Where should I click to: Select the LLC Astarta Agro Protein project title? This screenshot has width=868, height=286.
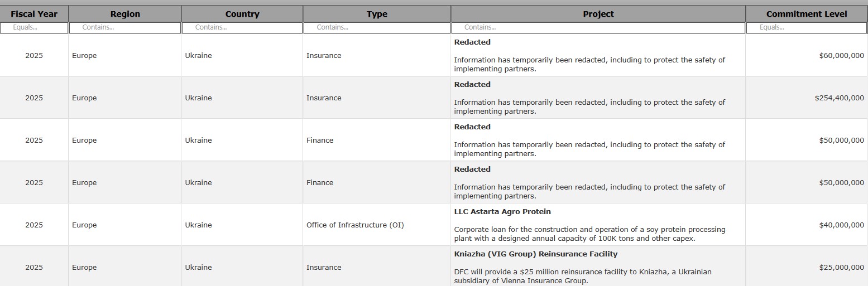point(502,212)
